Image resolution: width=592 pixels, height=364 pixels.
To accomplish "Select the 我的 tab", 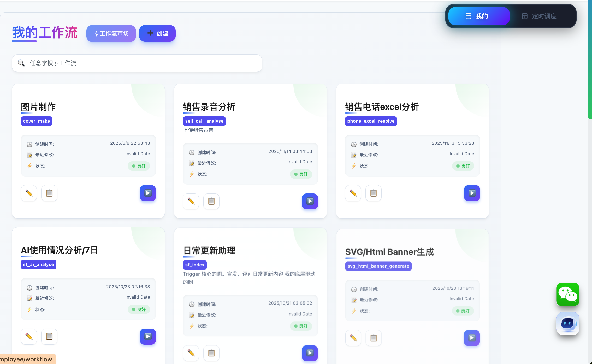I will [x=479, y=16].
